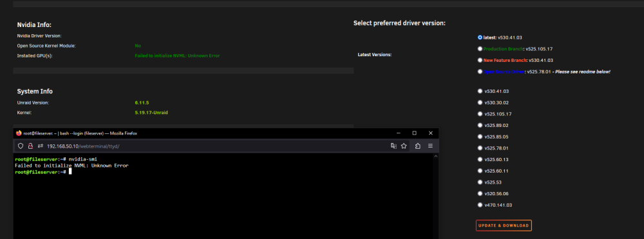
Task: Pick driver version v525.60.11
Action: [480, 171]
